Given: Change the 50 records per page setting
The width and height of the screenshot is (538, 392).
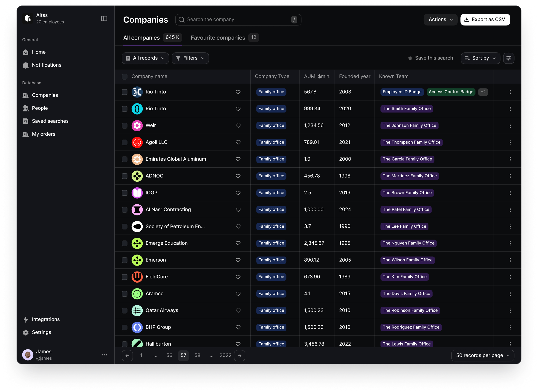Looking at the screenshot, I should pyautogui.click(x=483, y=355).
